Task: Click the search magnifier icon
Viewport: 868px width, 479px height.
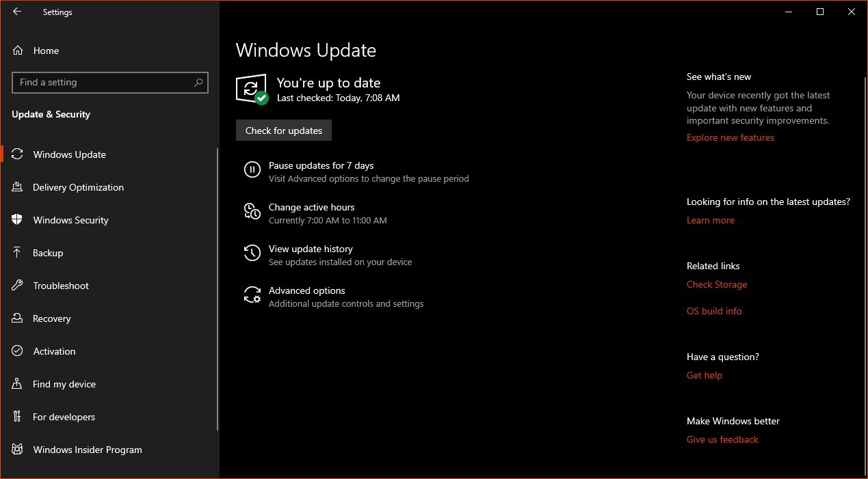Action: point(198,83)
